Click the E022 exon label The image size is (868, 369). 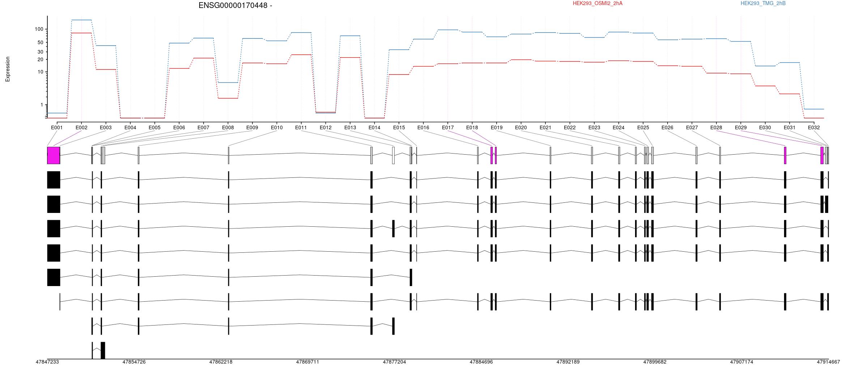(x=570, y=127)
